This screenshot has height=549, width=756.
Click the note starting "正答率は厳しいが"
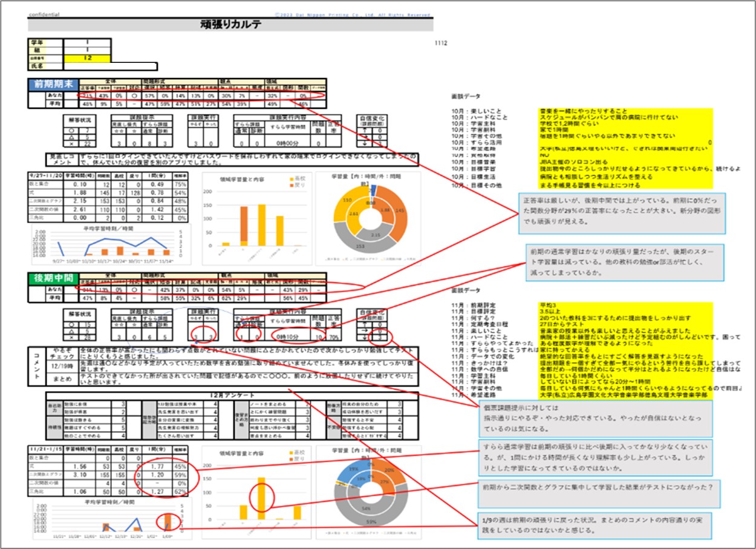click(x=622, y=213)
